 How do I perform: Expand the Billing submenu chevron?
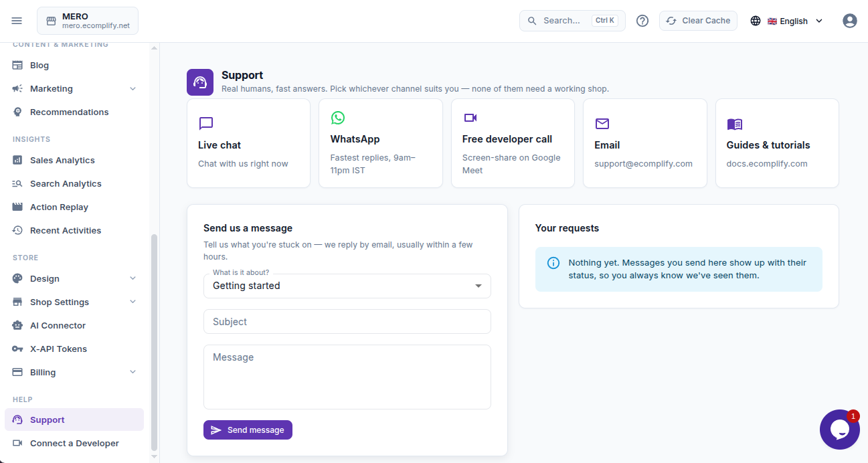[133, 373]
